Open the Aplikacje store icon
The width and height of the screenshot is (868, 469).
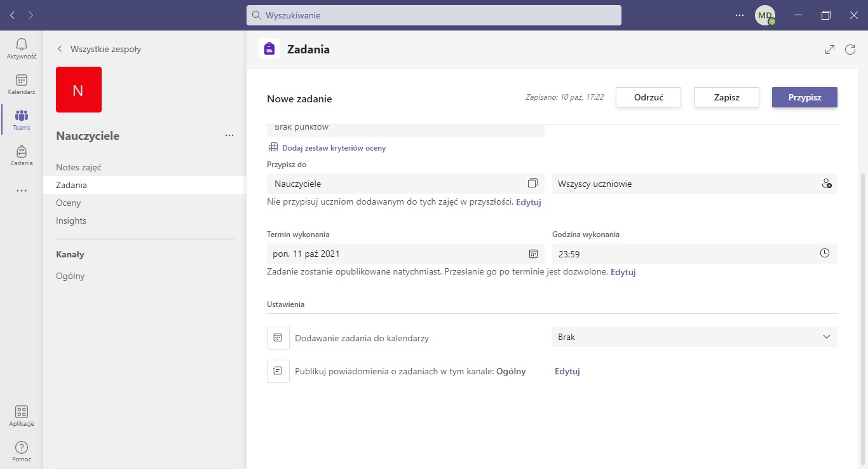coord(22,416)
